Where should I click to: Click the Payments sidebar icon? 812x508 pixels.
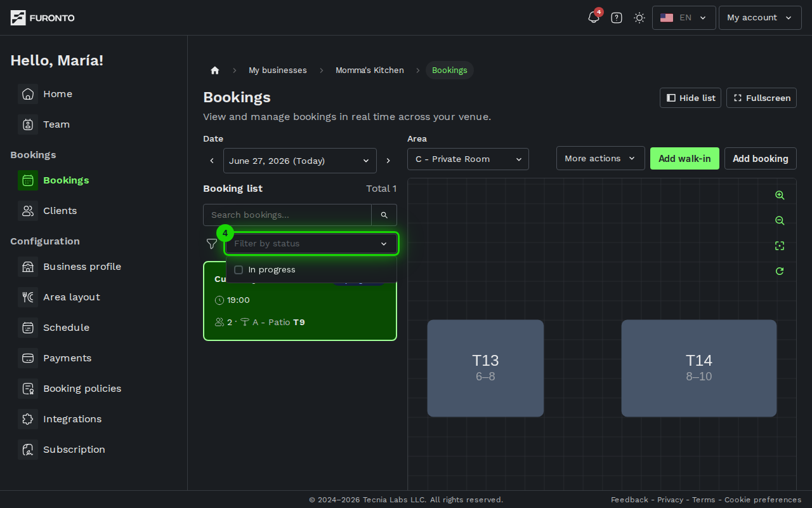[x=28, y=358]
